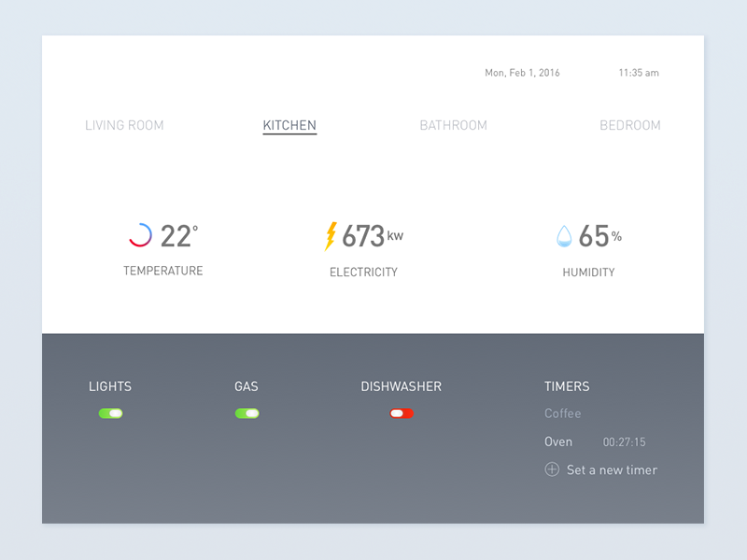Toggle the Lights switch off
Screen dimensions: 747x560
(x=110, y=413)
